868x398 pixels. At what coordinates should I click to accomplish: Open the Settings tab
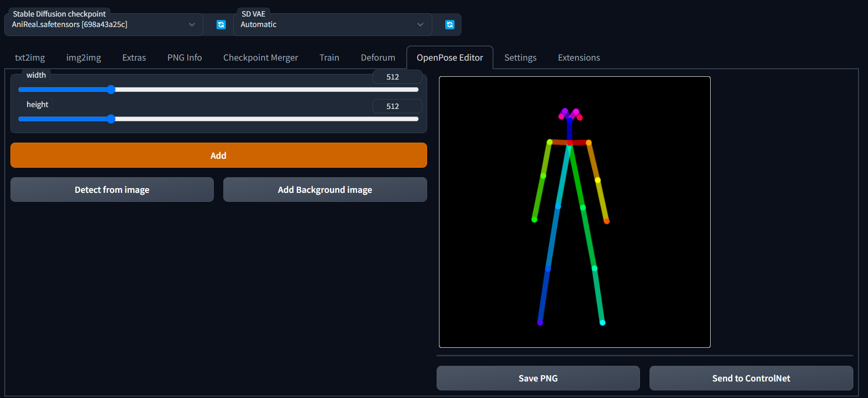pyautogui.click(x=521, y=57)
